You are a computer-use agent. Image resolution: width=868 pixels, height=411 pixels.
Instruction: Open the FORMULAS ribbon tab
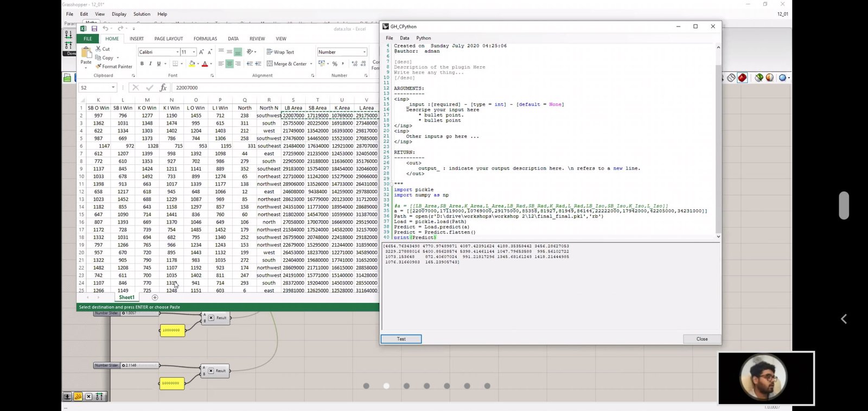pos(205,38)
